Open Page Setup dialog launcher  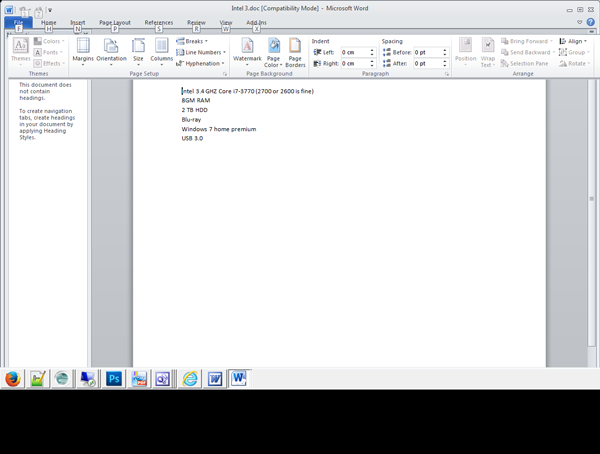[x=225, y=73]
